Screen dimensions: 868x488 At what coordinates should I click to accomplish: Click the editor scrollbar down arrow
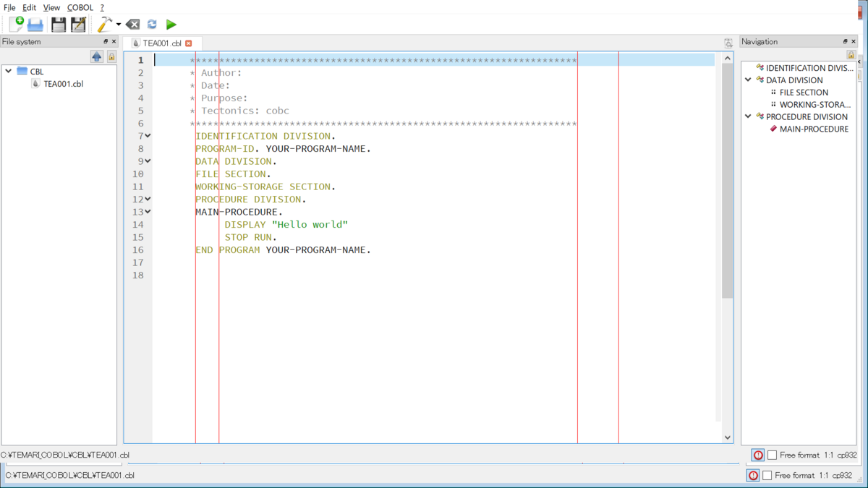[x=728, y=437]
